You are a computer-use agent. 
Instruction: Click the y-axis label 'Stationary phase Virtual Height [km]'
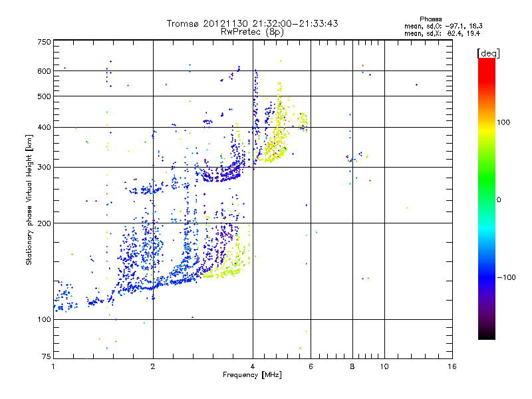(x=29, y=199)
